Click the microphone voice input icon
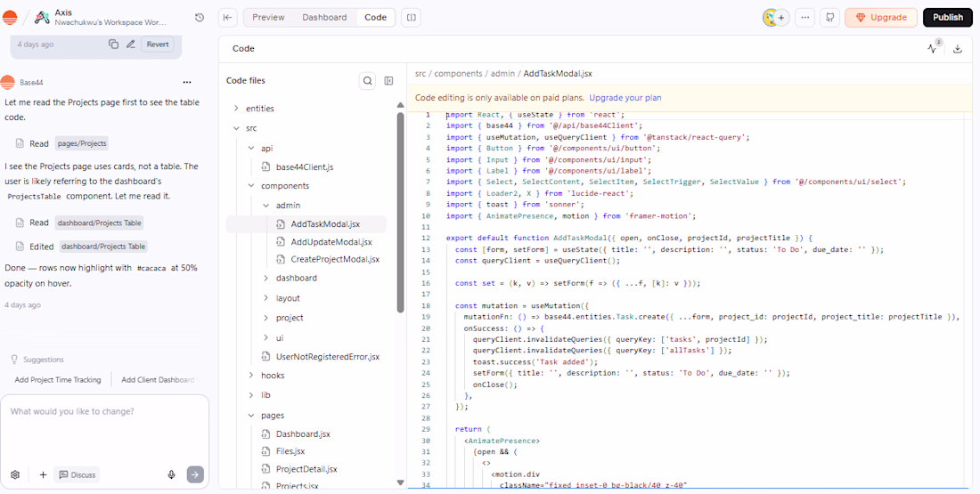 click(x=172, y=474)
